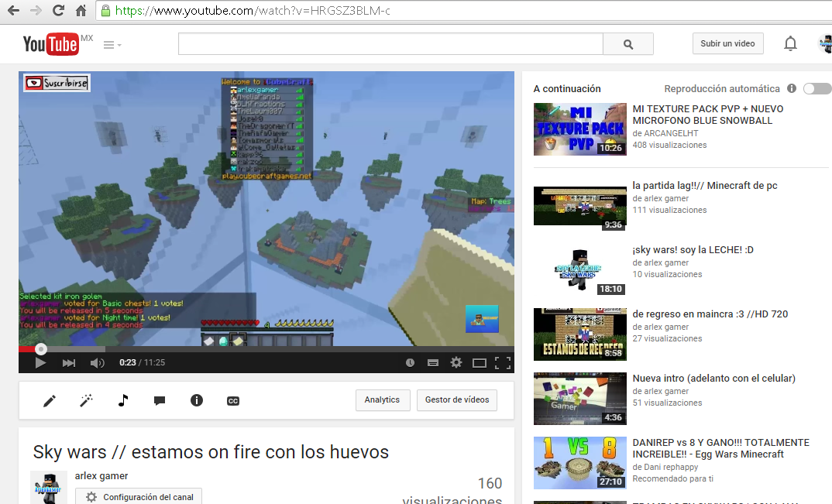Skip to next video with the next button
The height and width of the screenshot is (504, 832).
click(68, 363)
